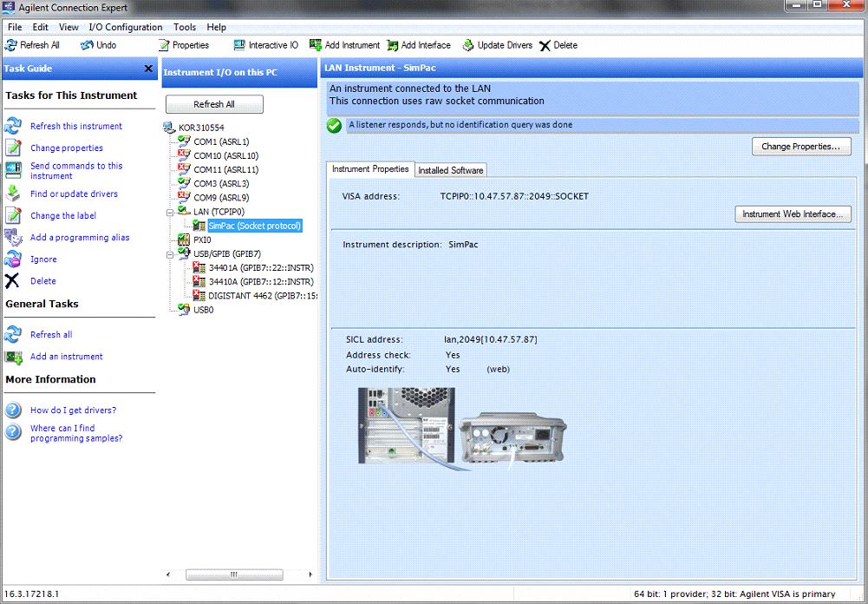The width and height of the screenshot is (868, 604).
Task: Click the Undo toolbar icon
Action: (x=87, y=45)
